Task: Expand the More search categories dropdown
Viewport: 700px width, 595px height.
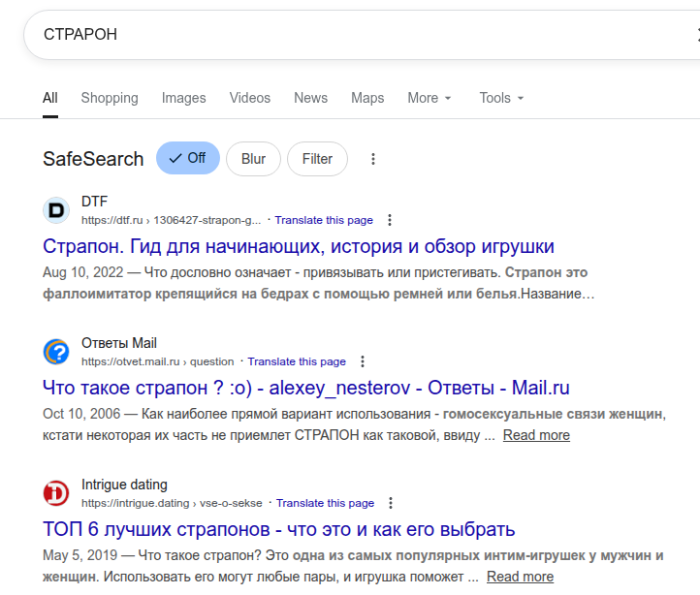Action: pyautogui.click(x=430, y=98)
